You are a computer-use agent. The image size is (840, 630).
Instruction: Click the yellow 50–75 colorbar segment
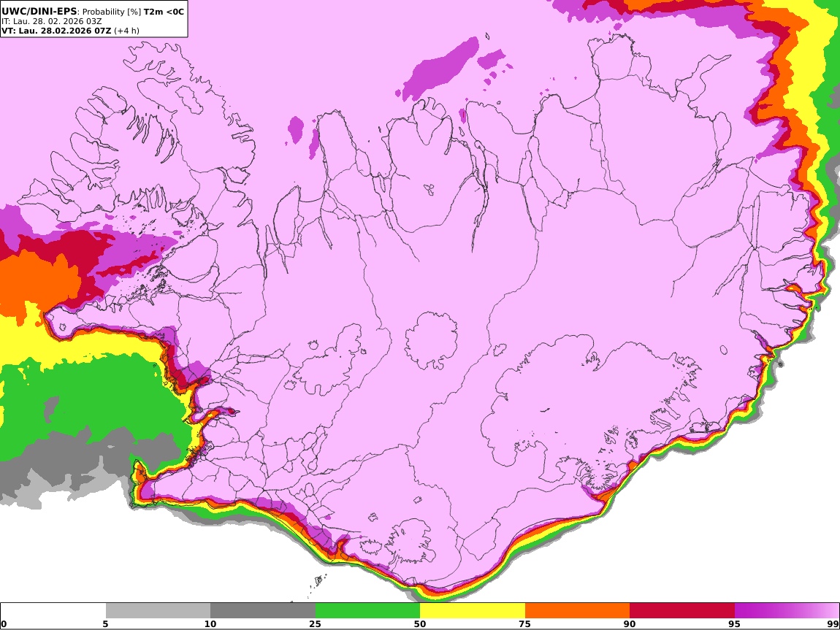tap(473, 611)
